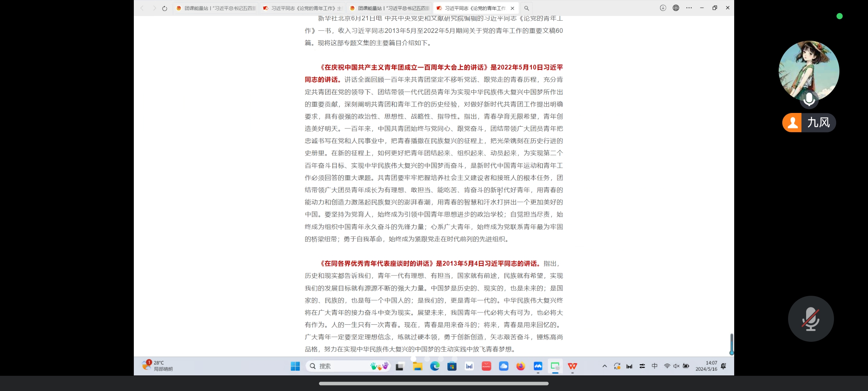The height and width of the screenshot is (391, 868).
Task: Check battery status in the tray
Action: [x=686, y=366]
